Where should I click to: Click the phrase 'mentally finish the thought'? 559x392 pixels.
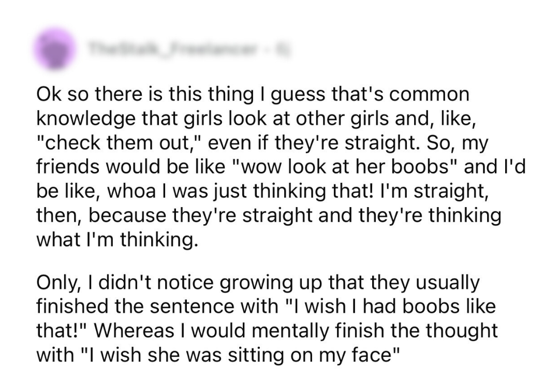[373, 331]
